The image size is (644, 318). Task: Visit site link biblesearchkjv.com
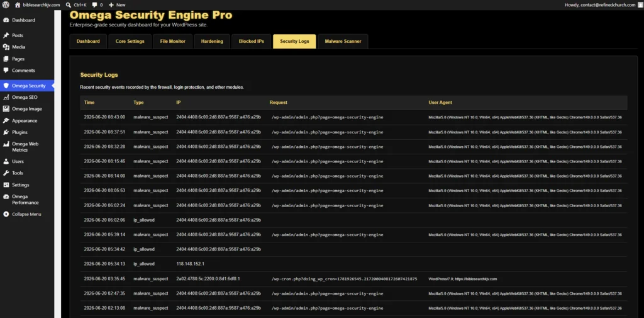tap(41, 5)
